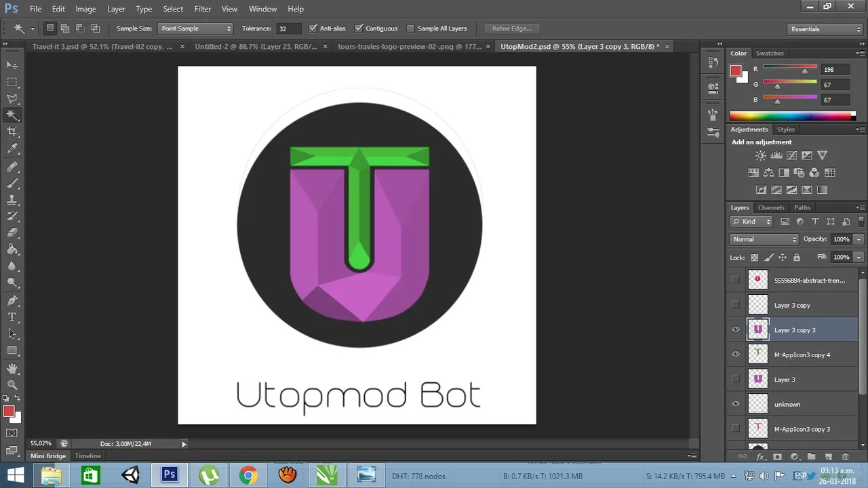868x488 pixels.
Task: Open the Adjustments panel options menu
Action: (x=859, y=129)
